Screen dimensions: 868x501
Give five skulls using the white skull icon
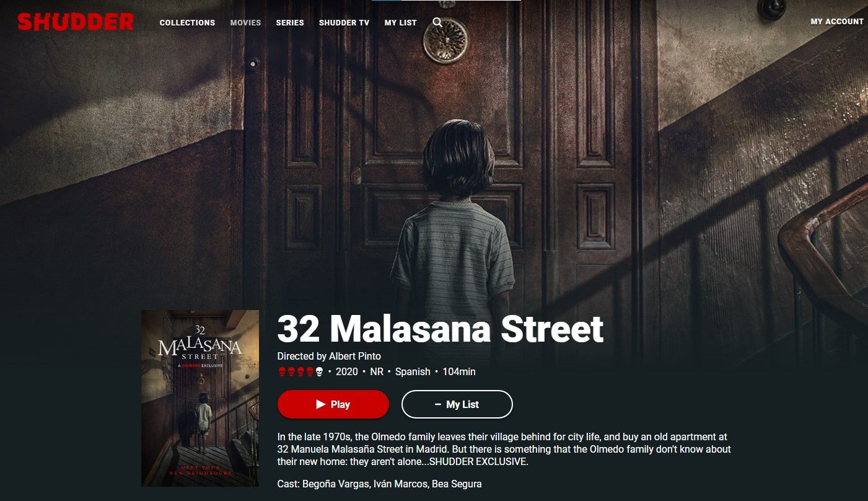click(319, 371)
